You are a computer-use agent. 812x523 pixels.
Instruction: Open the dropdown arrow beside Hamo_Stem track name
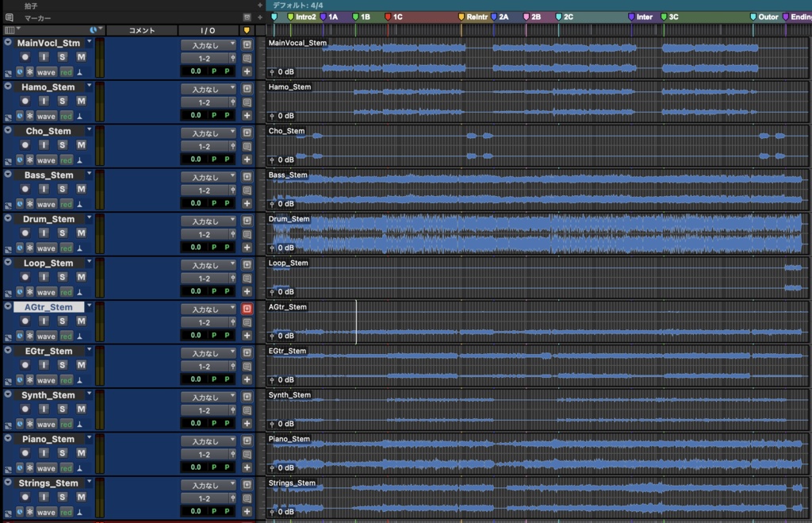(89, 86)
